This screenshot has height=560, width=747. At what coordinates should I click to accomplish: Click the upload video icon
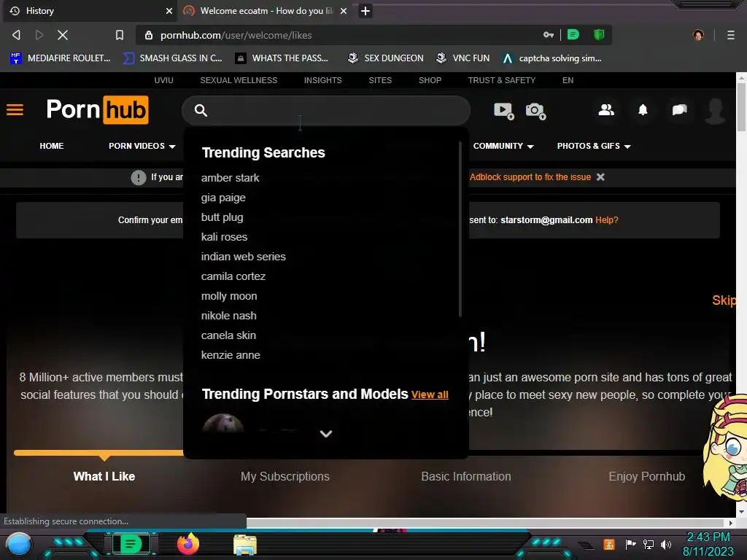coord(503,111)
